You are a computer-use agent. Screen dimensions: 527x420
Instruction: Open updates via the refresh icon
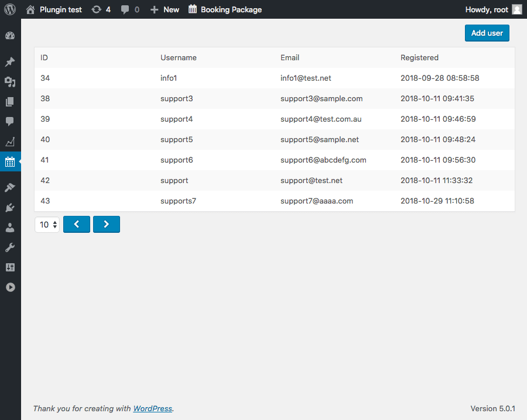point(97,9)
